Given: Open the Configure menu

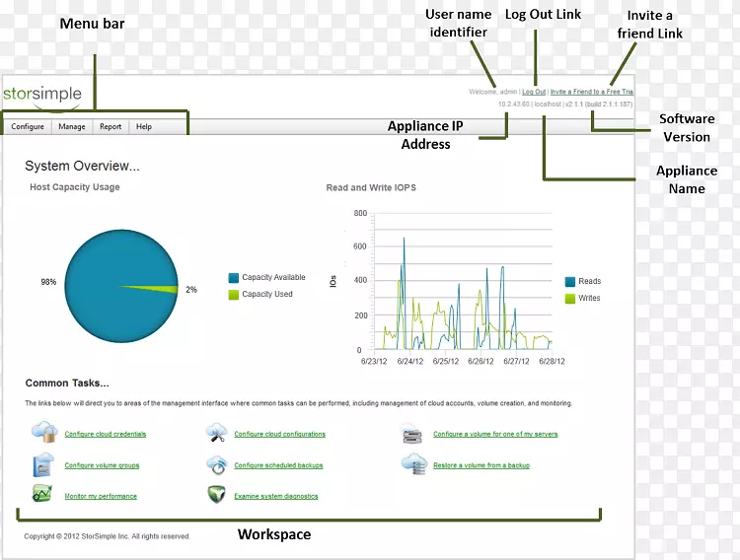Looking at the screenshot, I should click(28, 126).
